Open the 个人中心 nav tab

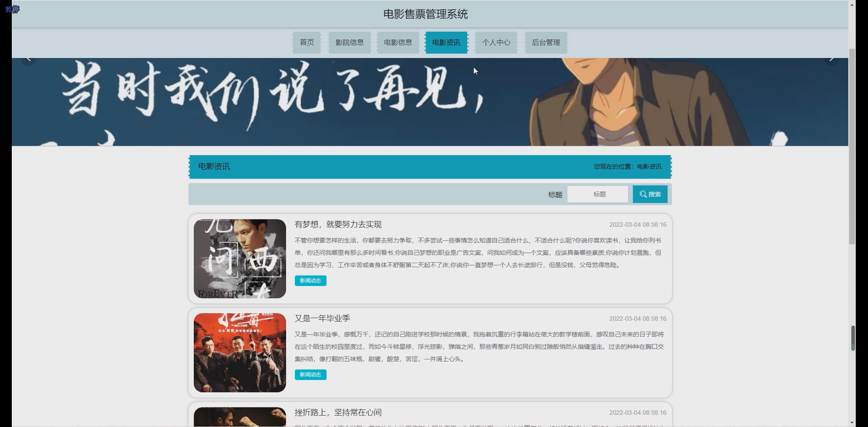tap(496, 43)
